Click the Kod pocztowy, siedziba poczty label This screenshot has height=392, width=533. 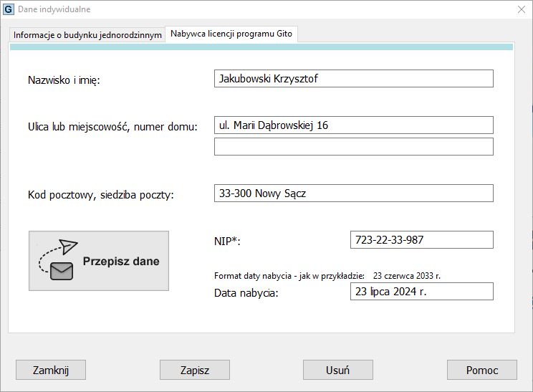(x=101, y=195)
